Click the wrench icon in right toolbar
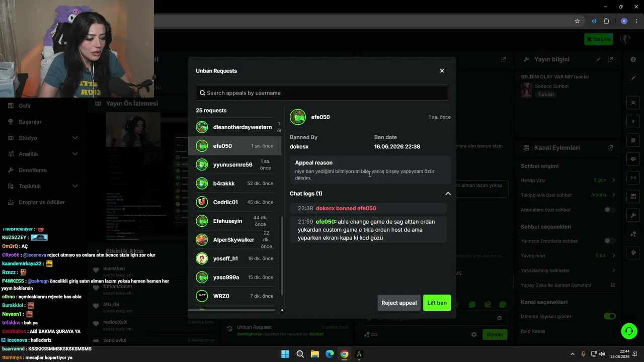 coord(633,215)
